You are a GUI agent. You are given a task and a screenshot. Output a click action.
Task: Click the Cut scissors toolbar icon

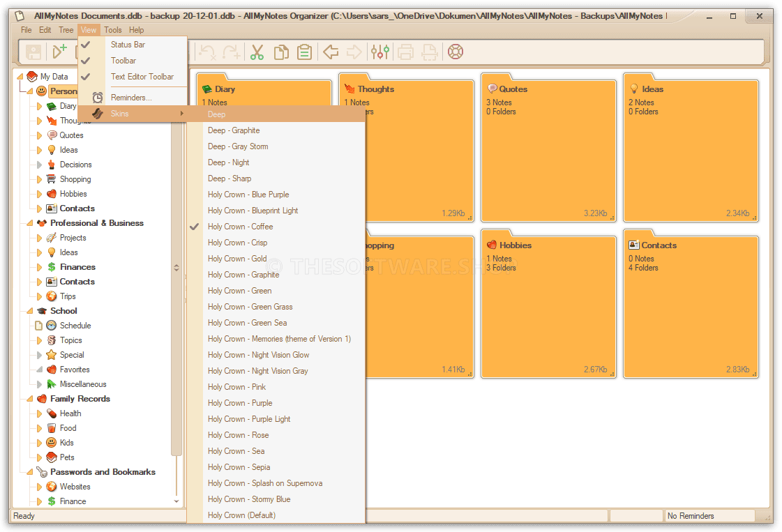click(x=257, y=52)
